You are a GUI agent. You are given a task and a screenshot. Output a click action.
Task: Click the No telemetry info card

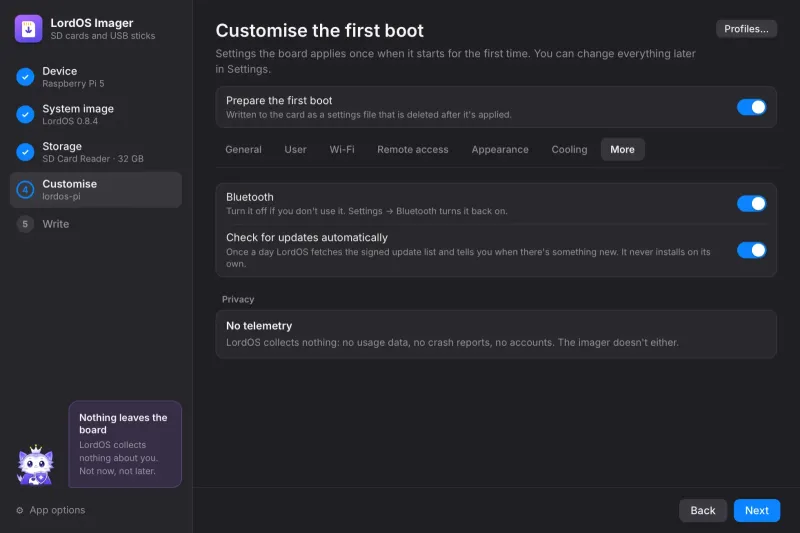[x=496, y=334]
